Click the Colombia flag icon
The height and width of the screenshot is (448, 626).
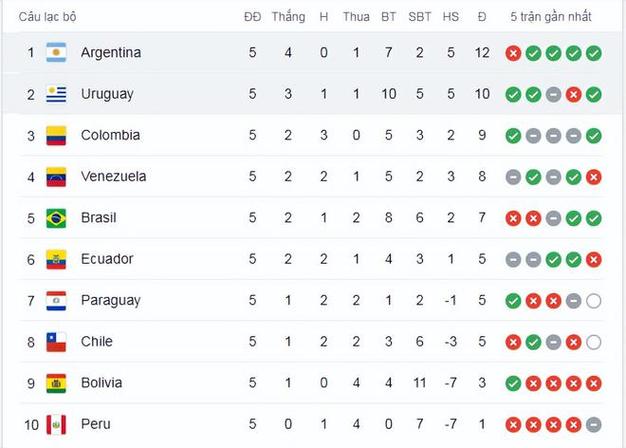click(x=56, y=135)
